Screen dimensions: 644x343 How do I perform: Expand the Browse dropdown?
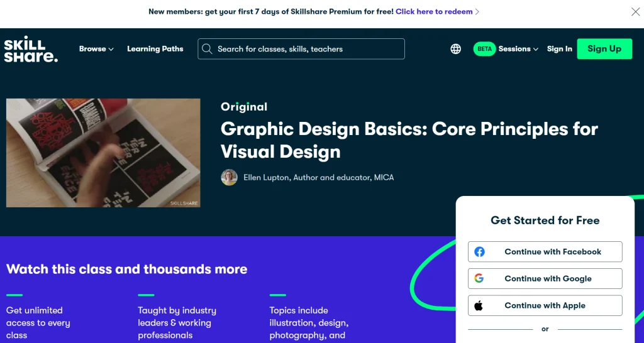[x=96, y=49]
